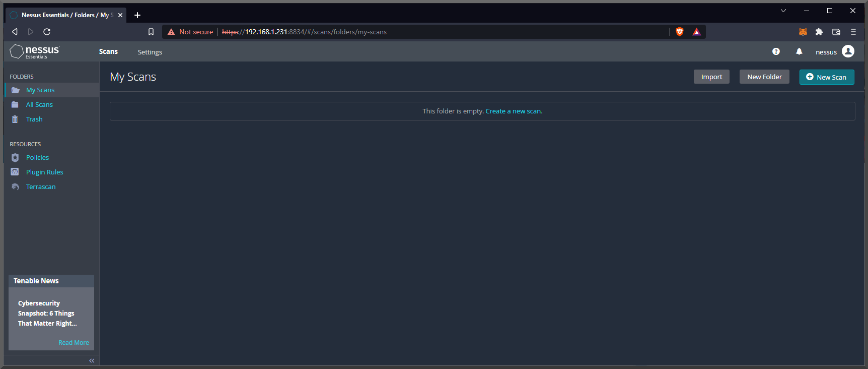The image size is (868, 369).
Task: Open the Brave wallet icon
Action: [836, 32]
